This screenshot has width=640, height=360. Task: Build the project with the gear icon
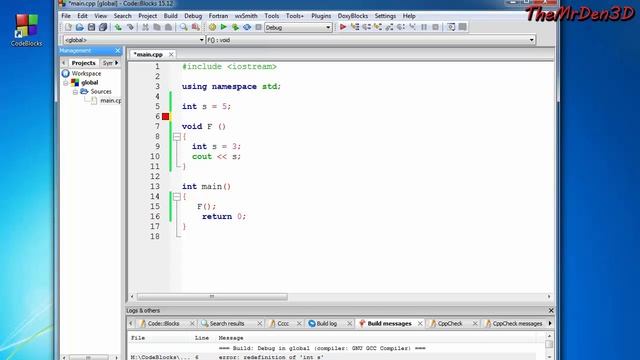tap(212, 27)
